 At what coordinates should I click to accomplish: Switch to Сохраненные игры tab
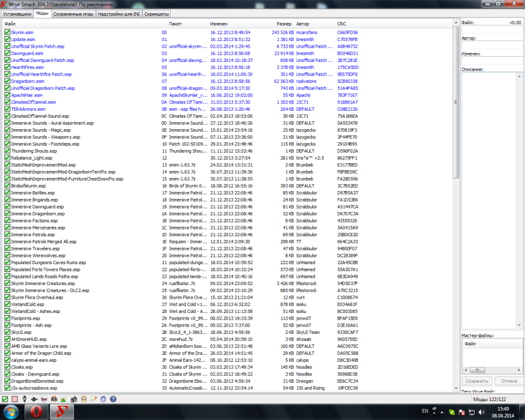click(x=73, y=14)
